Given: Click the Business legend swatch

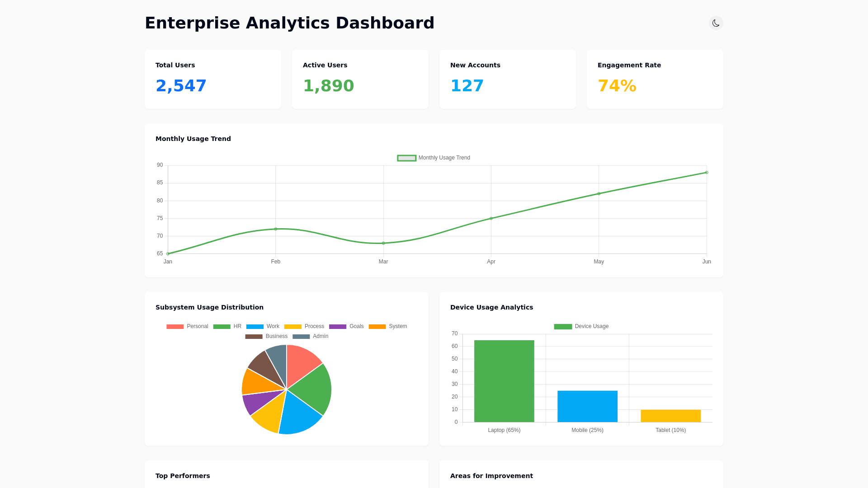Looking at the screenshot, I should 254,337.
